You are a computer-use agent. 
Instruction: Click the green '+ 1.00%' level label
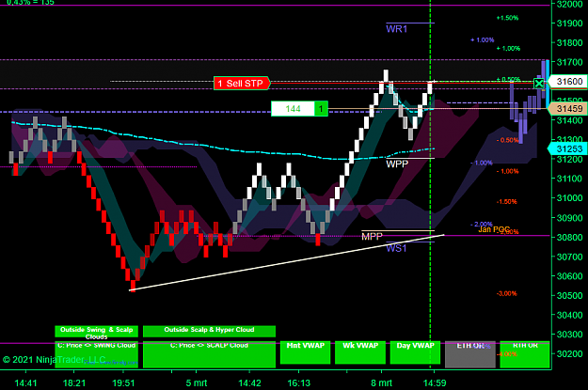coord(508,48)
